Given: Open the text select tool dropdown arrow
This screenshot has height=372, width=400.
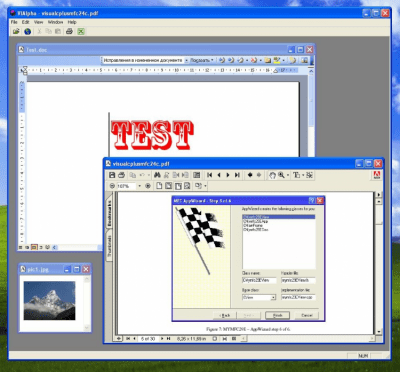Looking at the screenshot, I should (302, 175).
